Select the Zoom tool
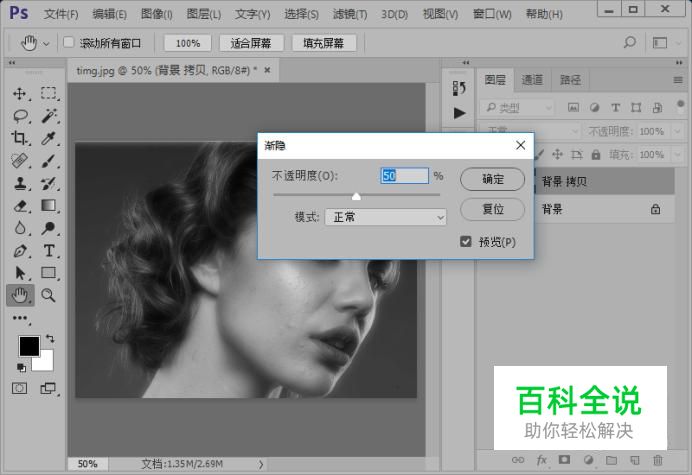The width and height of the screenshot is (692, 475). coord(48,295)
